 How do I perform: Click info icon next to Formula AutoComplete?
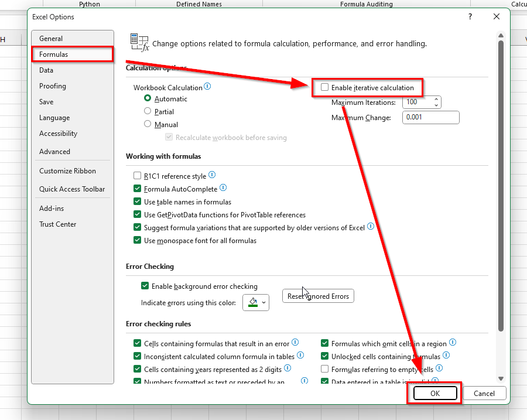pyautogui.click(x=223, y=189)
